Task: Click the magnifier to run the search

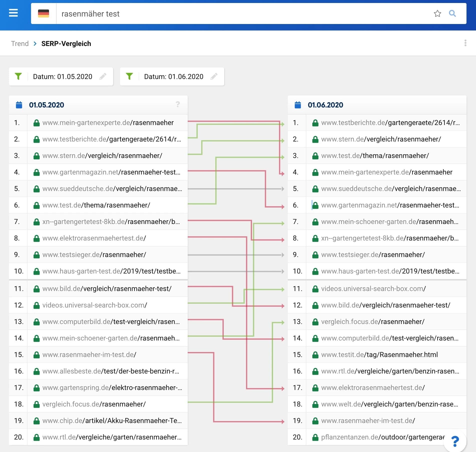Action: tap(452, 13)
